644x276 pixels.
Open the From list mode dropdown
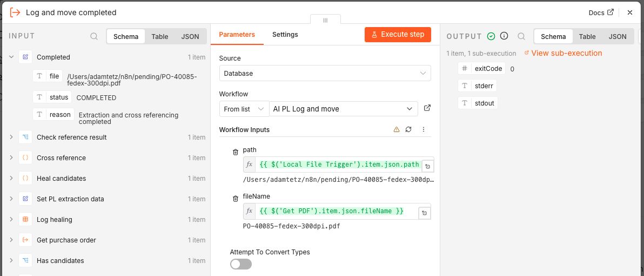coord(244,109)
